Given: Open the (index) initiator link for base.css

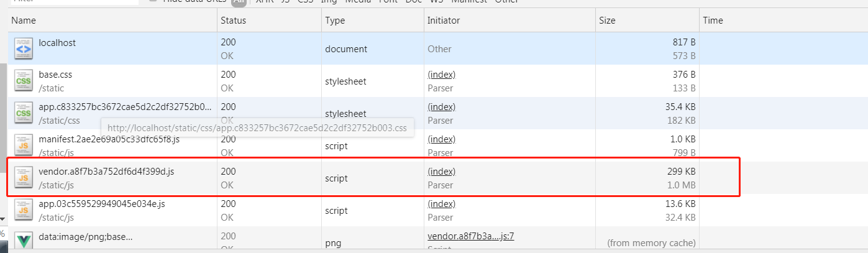Looking at the screenshot, I should (442, 75).
